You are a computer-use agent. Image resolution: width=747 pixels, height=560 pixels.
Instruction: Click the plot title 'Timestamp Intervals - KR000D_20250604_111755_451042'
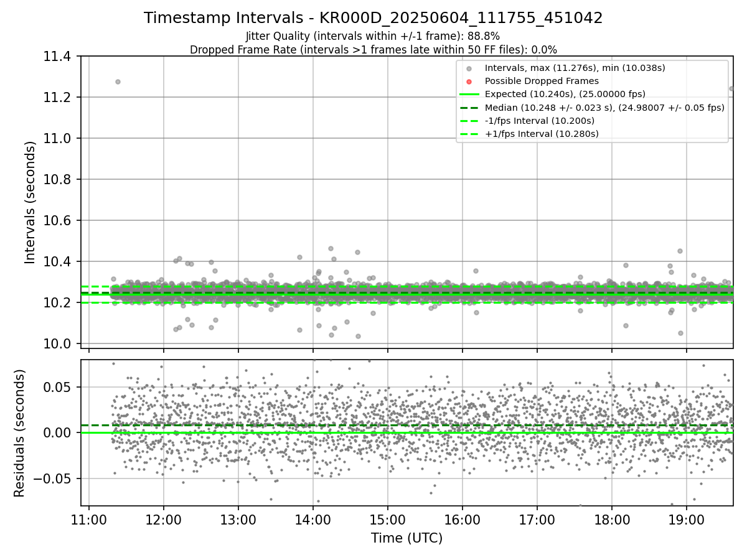[x=373, y=18]
